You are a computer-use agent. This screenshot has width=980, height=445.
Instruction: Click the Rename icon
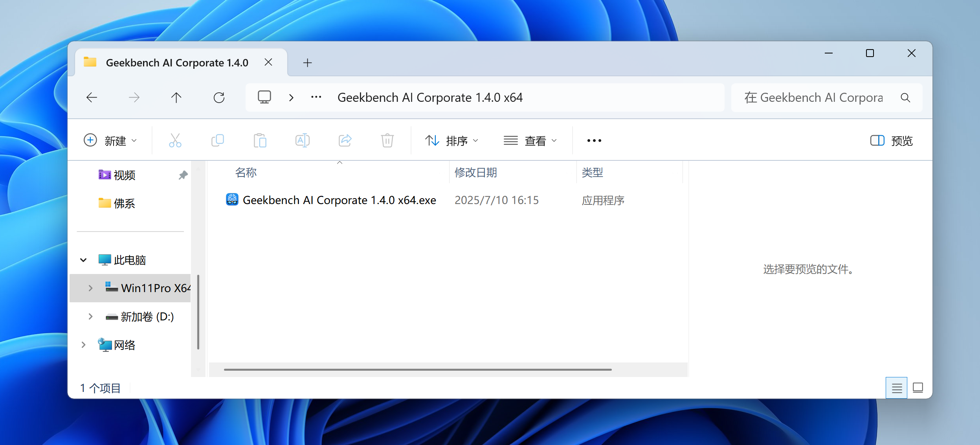coord(302,140)
